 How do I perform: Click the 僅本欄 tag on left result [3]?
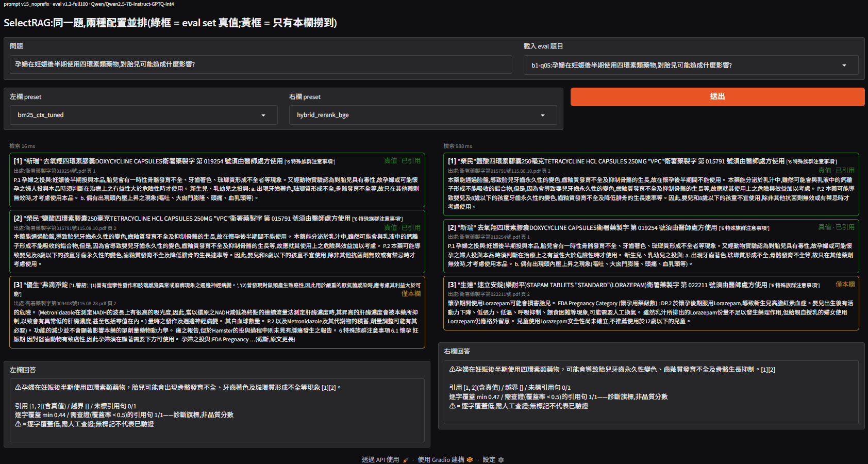(411, 294)
